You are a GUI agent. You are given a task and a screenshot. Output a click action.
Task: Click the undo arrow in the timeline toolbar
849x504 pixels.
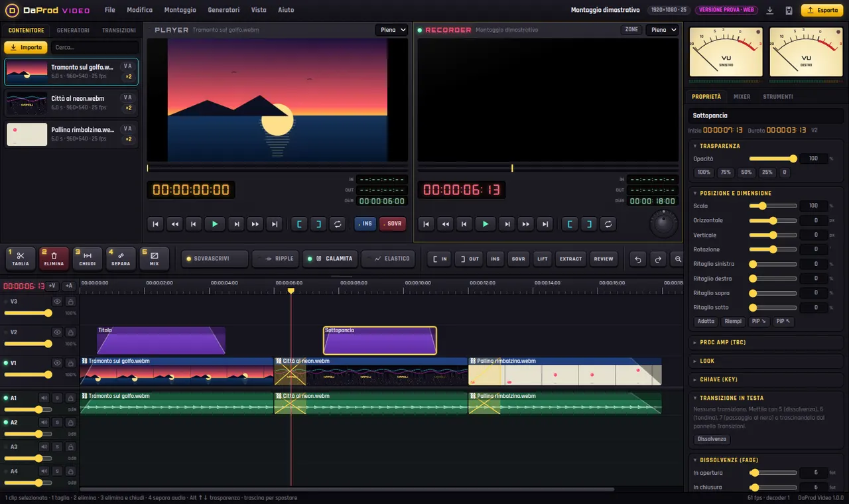tap(638, 259)
